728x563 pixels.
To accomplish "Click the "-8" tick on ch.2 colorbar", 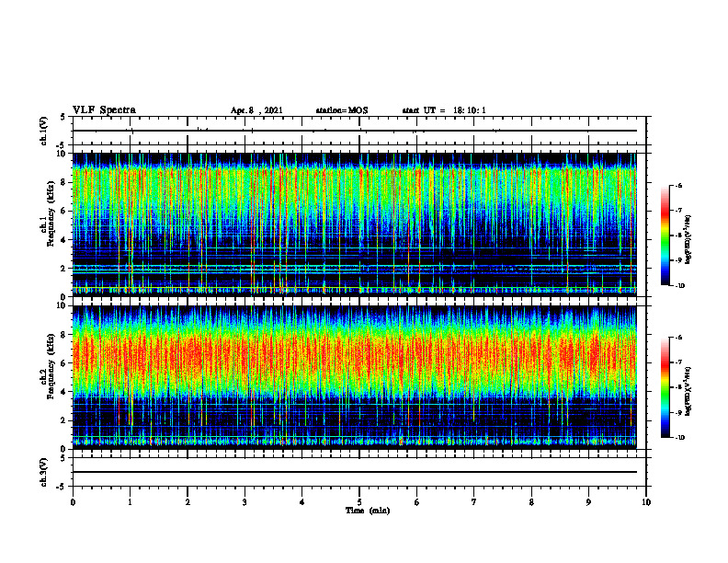I will 678,387.
